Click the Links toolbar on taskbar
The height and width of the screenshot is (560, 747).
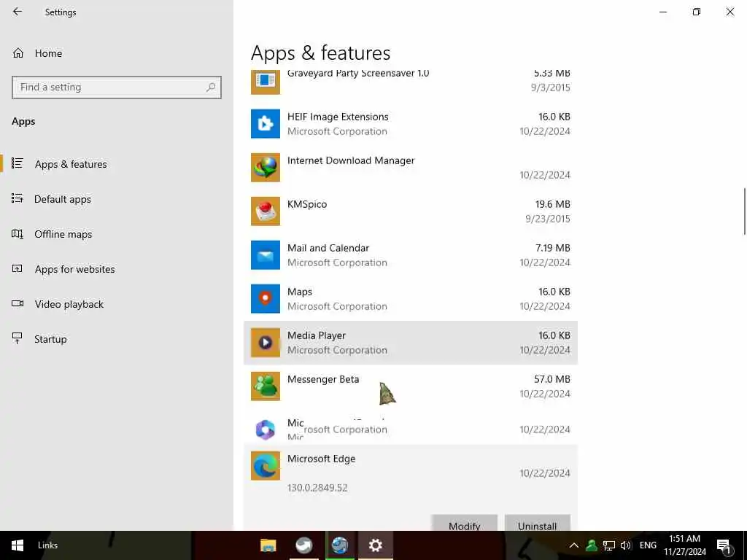tap(47, 545)
